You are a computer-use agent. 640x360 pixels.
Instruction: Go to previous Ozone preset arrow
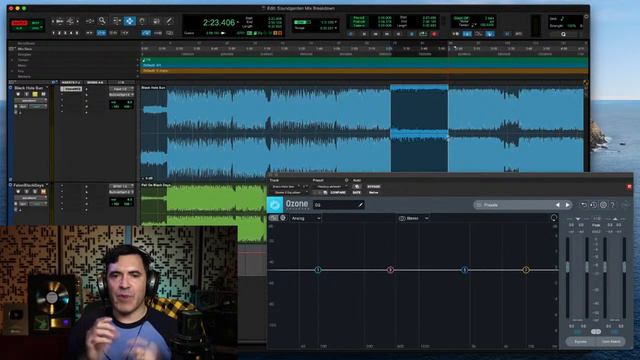[x=558, y=205]
